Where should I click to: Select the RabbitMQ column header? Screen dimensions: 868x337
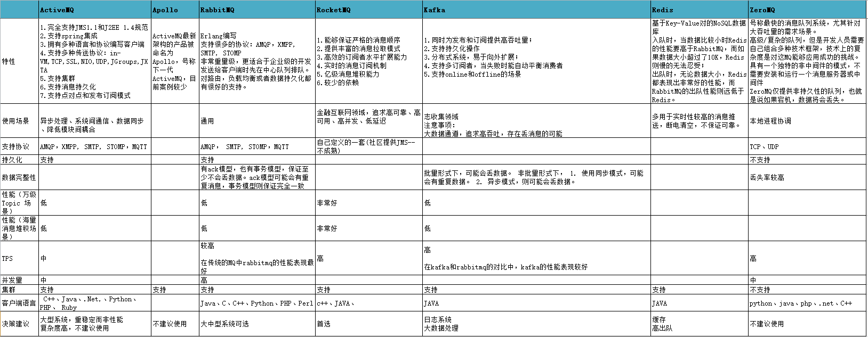point(258,10)
